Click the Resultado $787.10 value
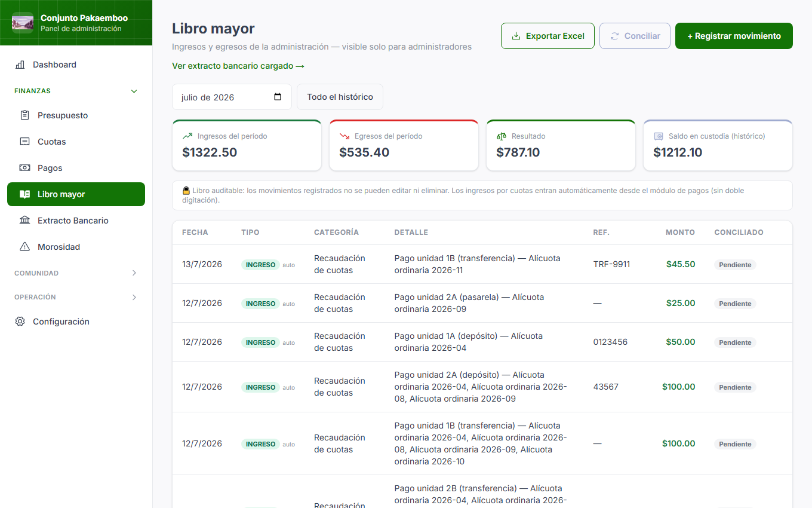This screenshot has height=508, width=812. (x=518, y=152)
